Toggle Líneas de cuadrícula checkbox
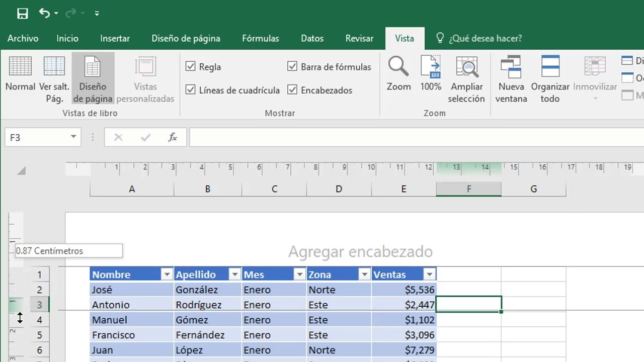 (x=191, y=90)
